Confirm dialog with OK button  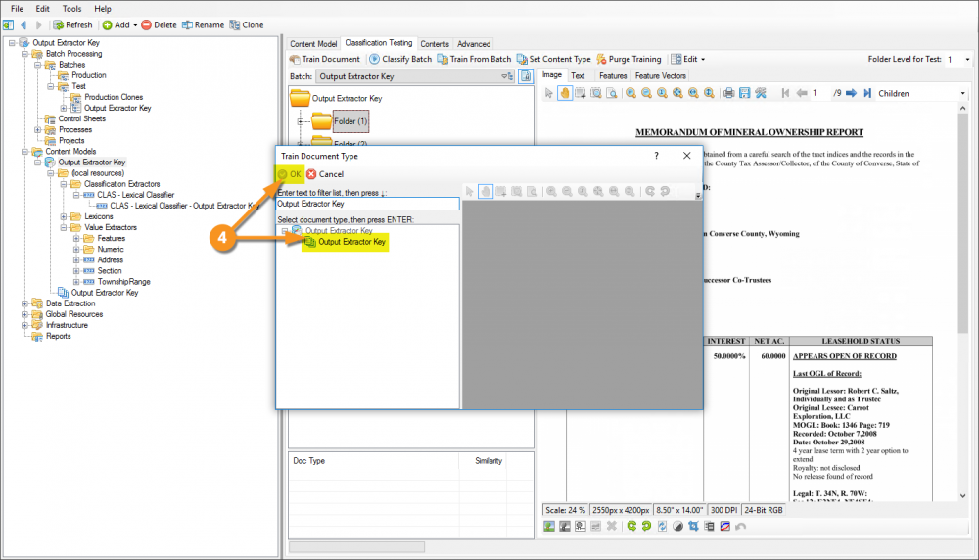pos(290,174)
